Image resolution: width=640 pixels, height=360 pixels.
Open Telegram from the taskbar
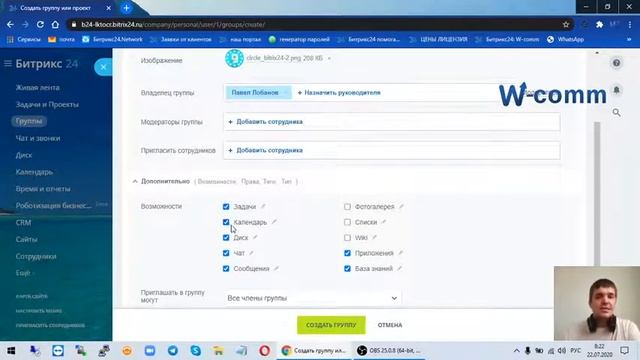click(x=173, y=350)
